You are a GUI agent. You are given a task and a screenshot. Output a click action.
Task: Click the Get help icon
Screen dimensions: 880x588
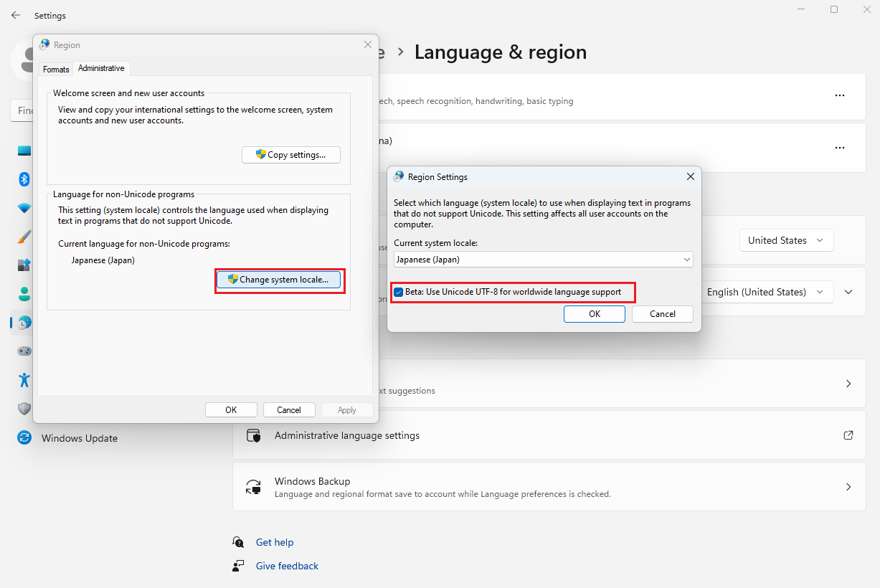(x=239, y=542)
